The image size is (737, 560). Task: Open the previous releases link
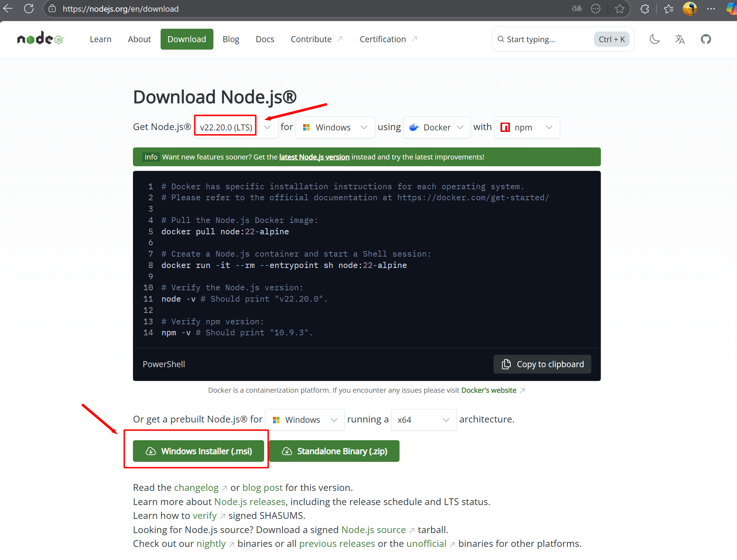pos(337,544)
